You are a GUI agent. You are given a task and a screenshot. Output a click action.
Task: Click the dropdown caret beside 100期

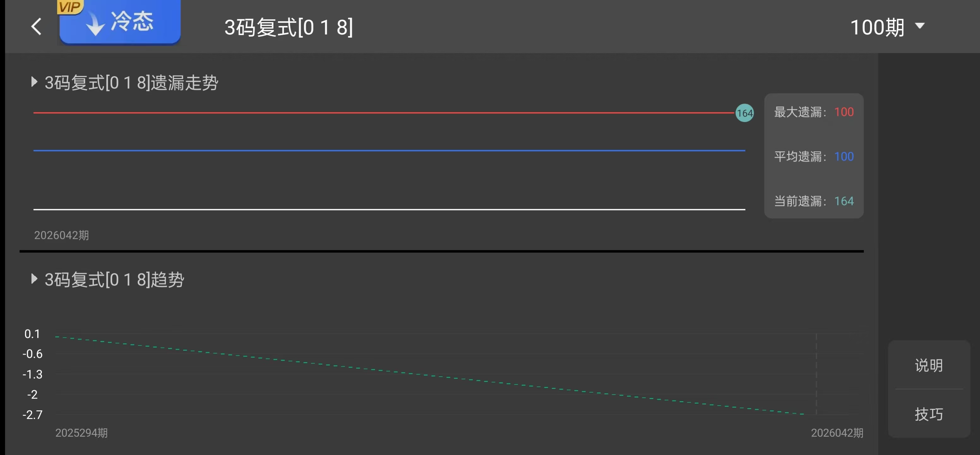click(x=920, y=26)
